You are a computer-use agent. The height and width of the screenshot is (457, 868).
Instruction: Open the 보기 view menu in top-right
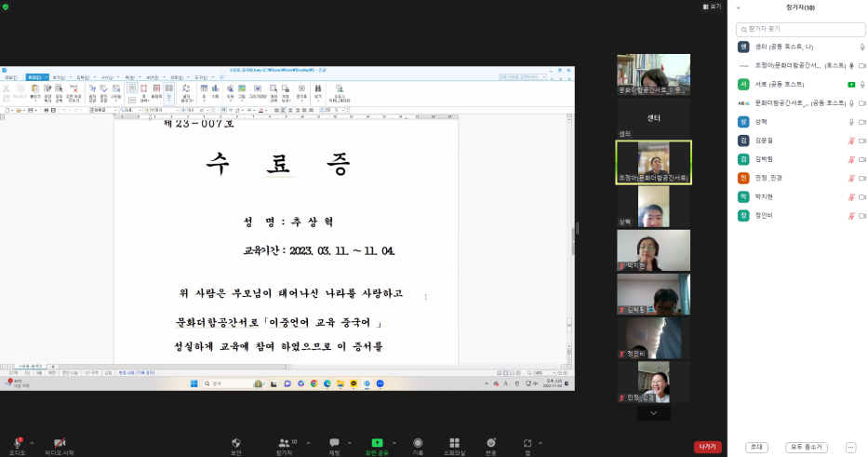713,6
